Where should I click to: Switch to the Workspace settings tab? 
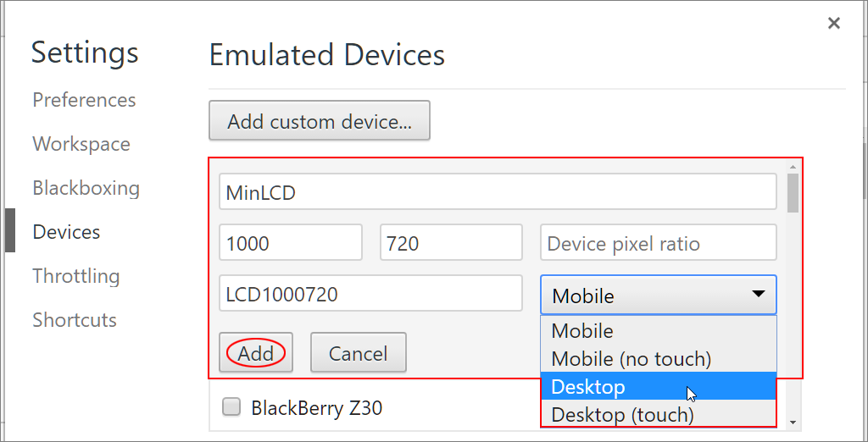pyautogui.click(x=81, y=144)
